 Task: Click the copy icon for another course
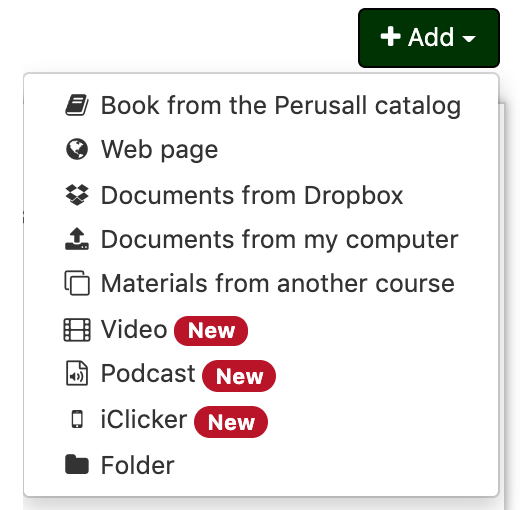(x=77, y=283)
